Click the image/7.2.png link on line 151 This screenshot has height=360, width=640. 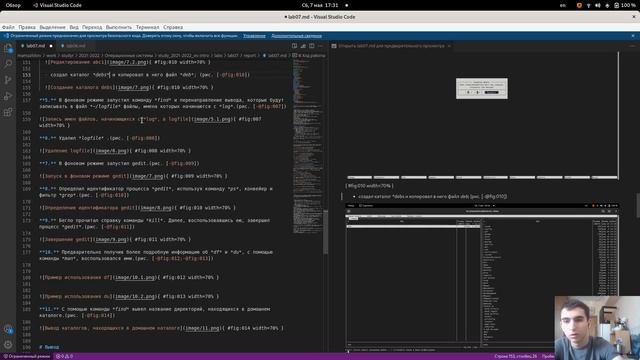pos(127,62)
